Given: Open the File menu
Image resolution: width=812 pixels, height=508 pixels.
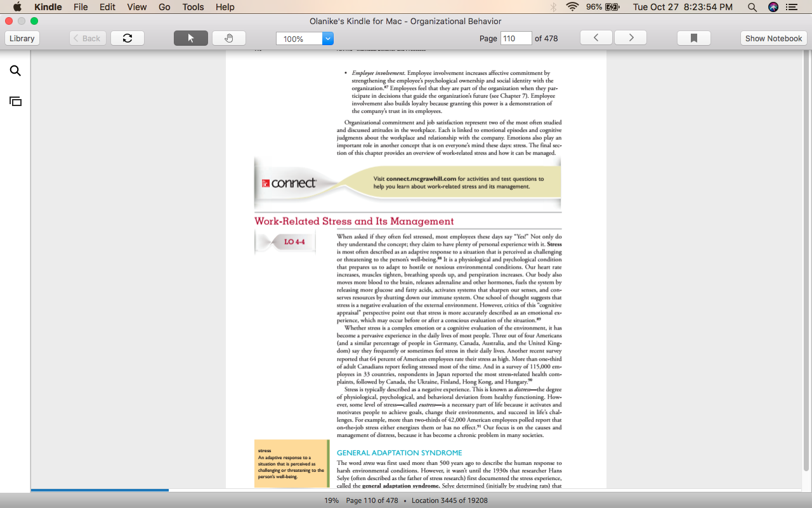Looking at the screenshot, I should tap(81, 7).
